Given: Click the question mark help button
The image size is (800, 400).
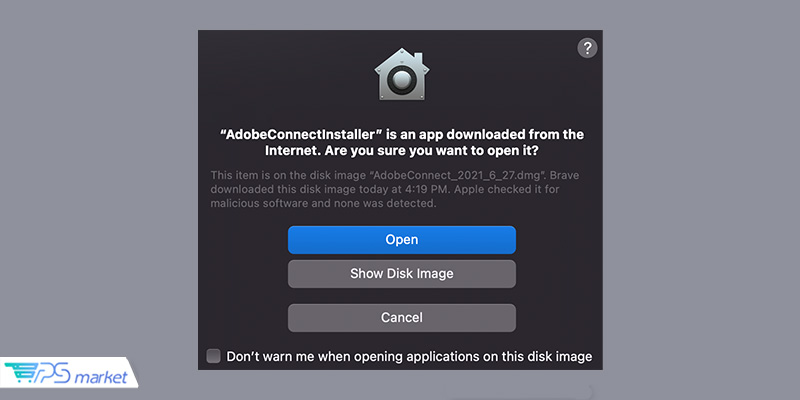Looking at the screenshot, I should (x=587, y=48).
